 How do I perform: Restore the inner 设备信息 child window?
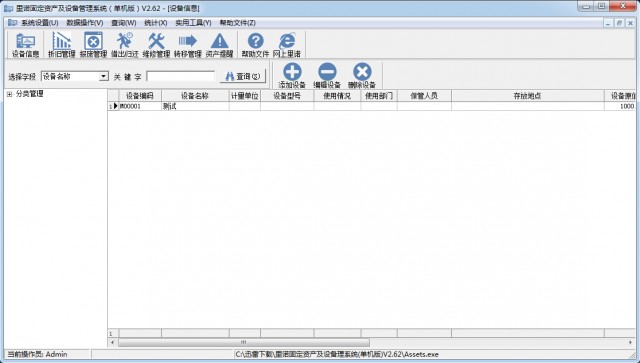620,23
